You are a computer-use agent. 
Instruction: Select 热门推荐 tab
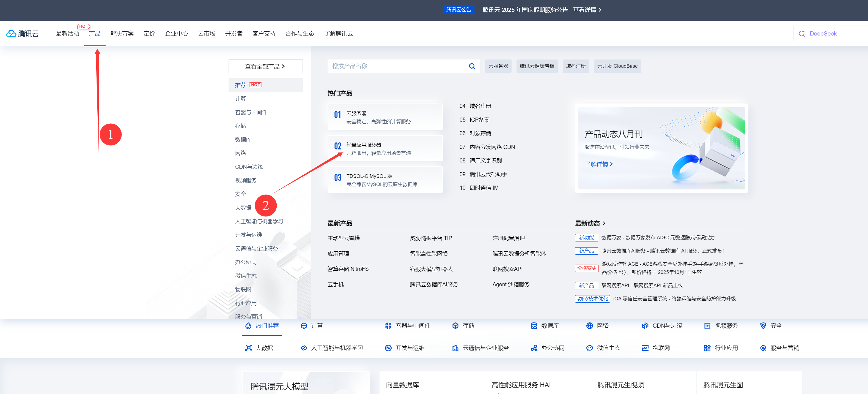[262, 325]
